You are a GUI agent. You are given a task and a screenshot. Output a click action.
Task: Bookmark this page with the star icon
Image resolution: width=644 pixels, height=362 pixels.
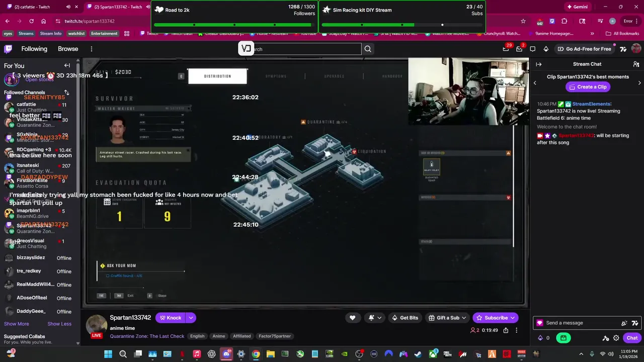click(x=523, y=21)
